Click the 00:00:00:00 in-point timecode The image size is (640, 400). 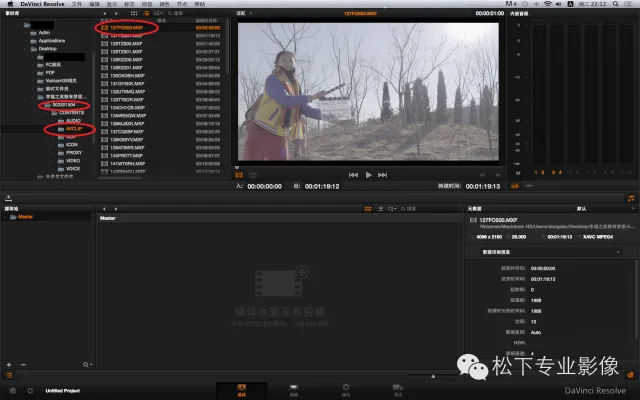(264, 187)
